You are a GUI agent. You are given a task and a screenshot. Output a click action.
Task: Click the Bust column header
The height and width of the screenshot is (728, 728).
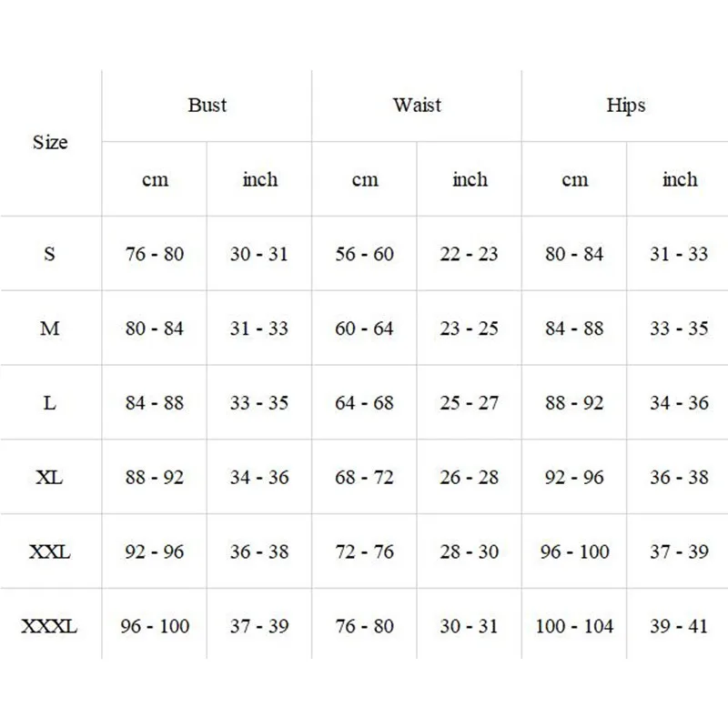pos(207,106)
